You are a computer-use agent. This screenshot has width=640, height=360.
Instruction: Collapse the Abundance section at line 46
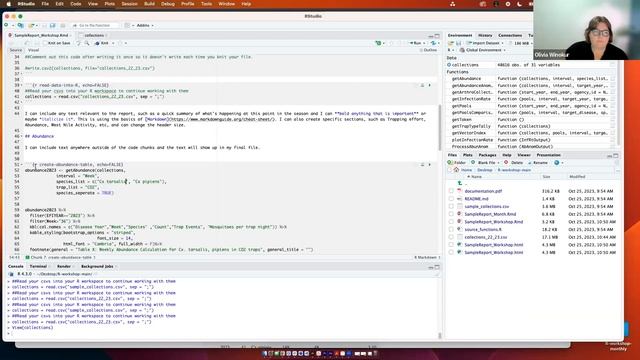tap(21, 136)
